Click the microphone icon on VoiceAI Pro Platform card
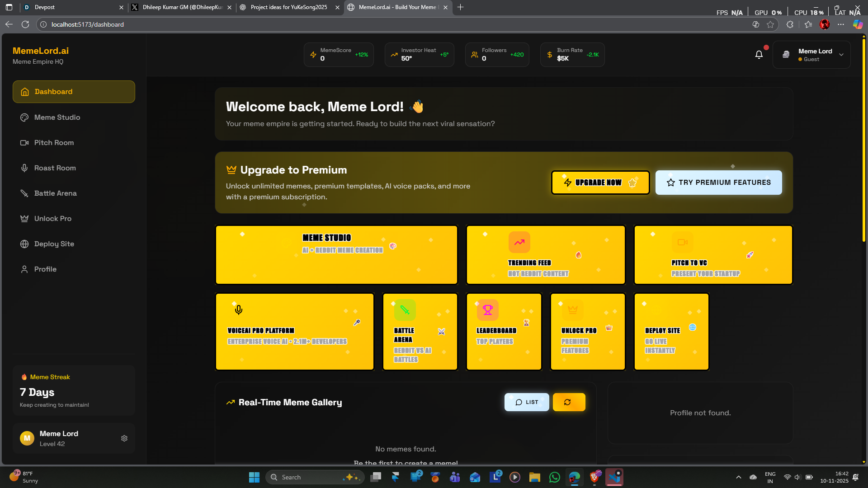This screenshot has height=488, width=868. click(x=239, y=310)
